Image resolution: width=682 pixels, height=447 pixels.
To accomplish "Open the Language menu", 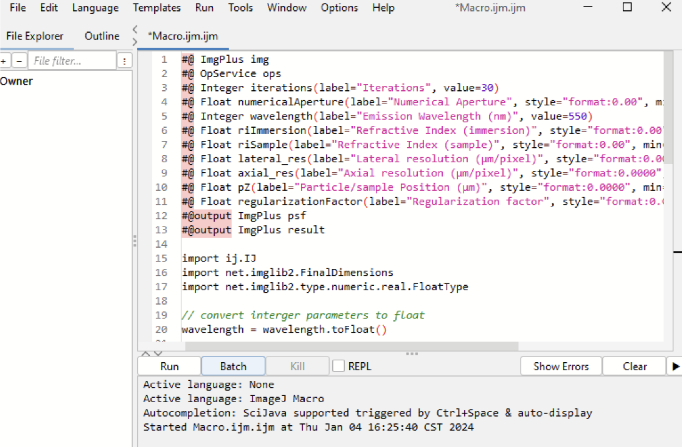I will coord(95,8).
